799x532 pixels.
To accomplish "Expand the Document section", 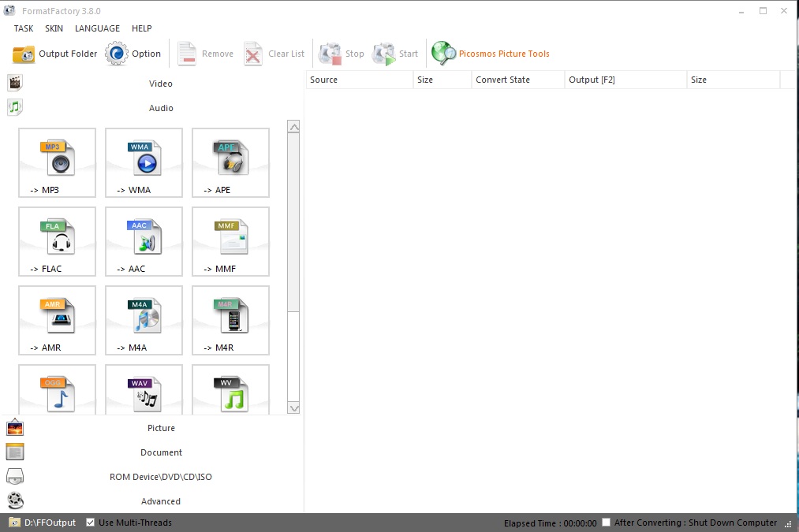I will tap(161, 452).
